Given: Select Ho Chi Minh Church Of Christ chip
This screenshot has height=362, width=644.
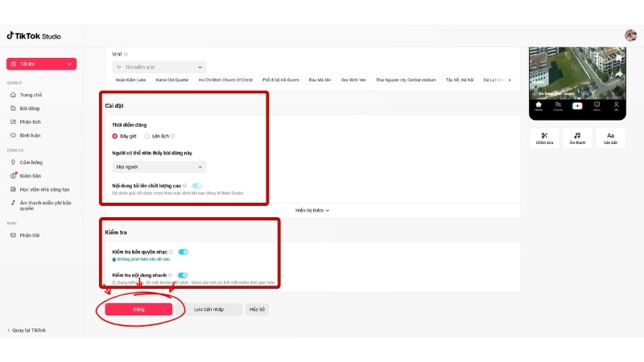Looking at the screenshot, I should 225,80.
